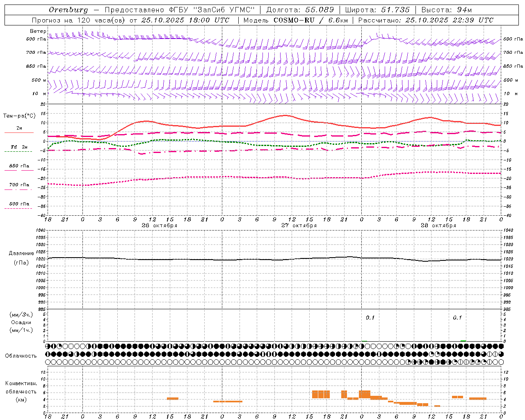Click the 26 октября date label
Viewport: 525px width, 420px height.
point(160,226)
